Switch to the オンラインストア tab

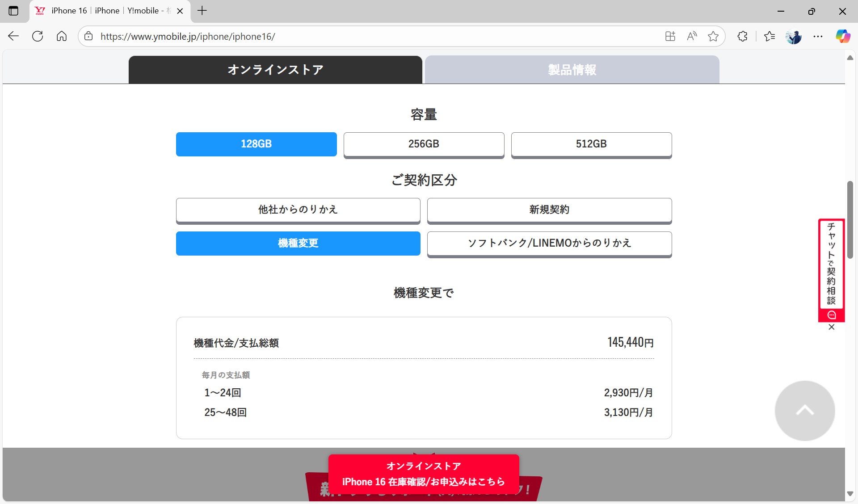click(275, 70)
